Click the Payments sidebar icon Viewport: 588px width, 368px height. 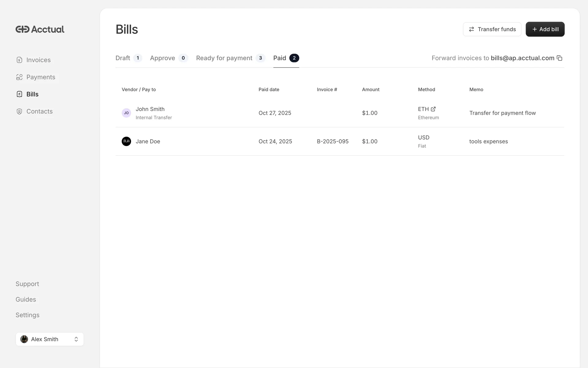(x=19, y=77)
